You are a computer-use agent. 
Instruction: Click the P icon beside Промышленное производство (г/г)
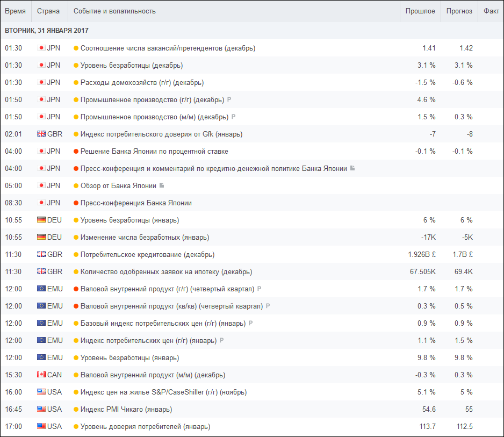click(x=229, y=99)
